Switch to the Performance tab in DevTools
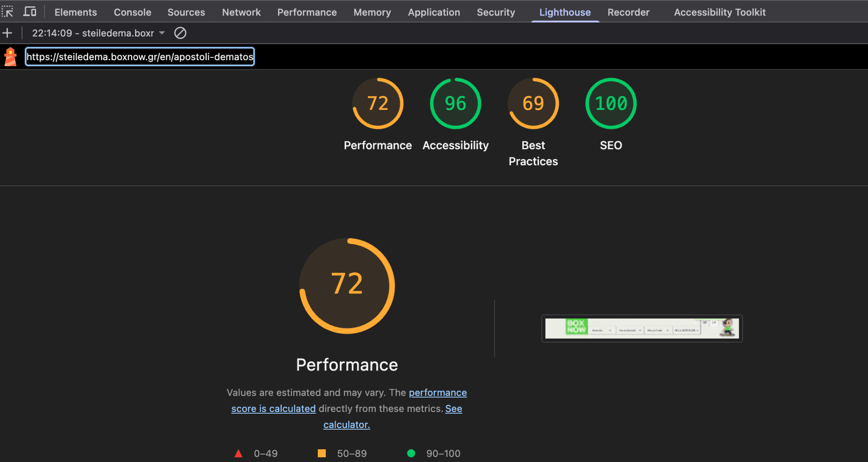Viewport: 868px width, 462px height. tap(307, 12)
